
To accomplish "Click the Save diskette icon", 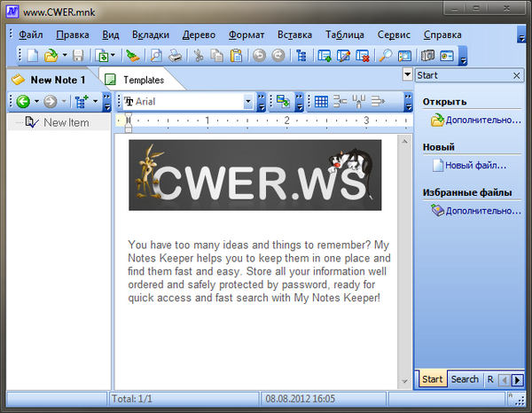I will tap(79, 57).
